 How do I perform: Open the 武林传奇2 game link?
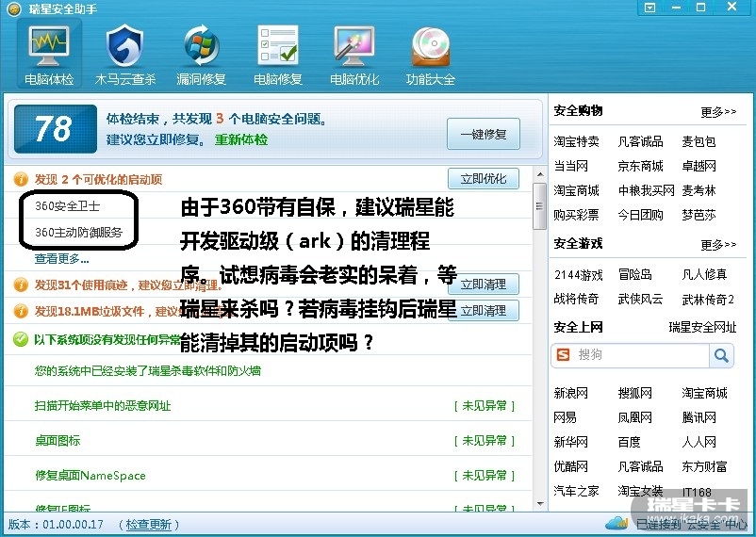click(x=708, y=300)
